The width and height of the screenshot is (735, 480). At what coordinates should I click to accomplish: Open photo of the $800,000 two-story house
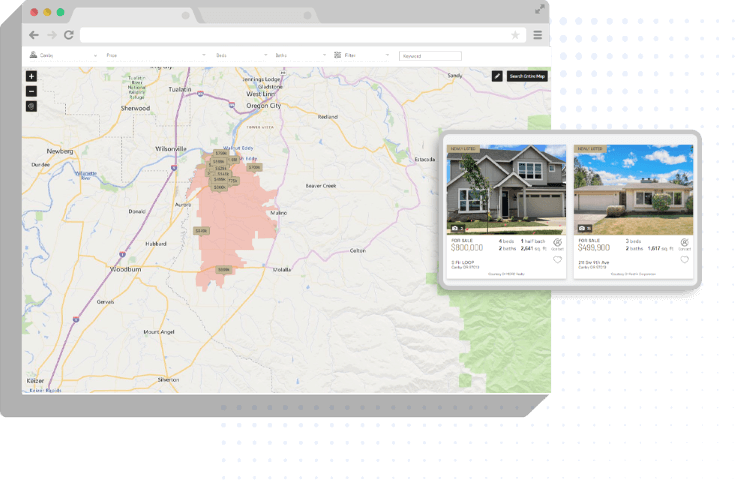(506, 189)
